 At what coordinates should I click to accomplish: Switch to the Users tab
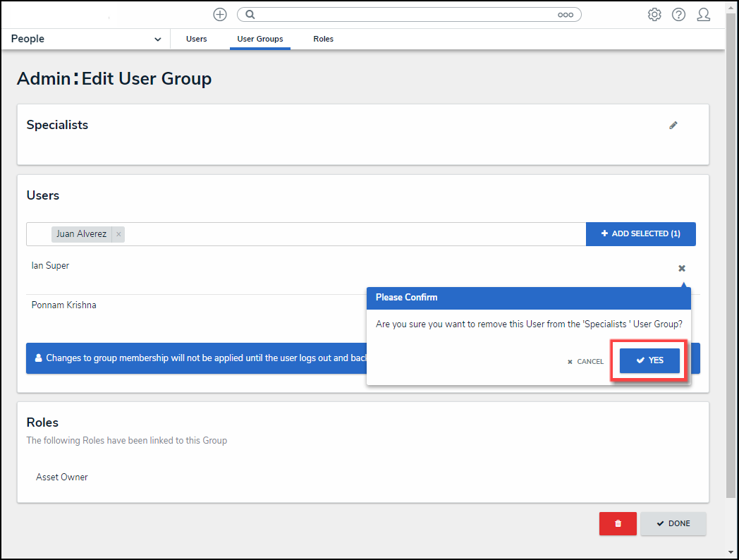(x=197, y=39)
